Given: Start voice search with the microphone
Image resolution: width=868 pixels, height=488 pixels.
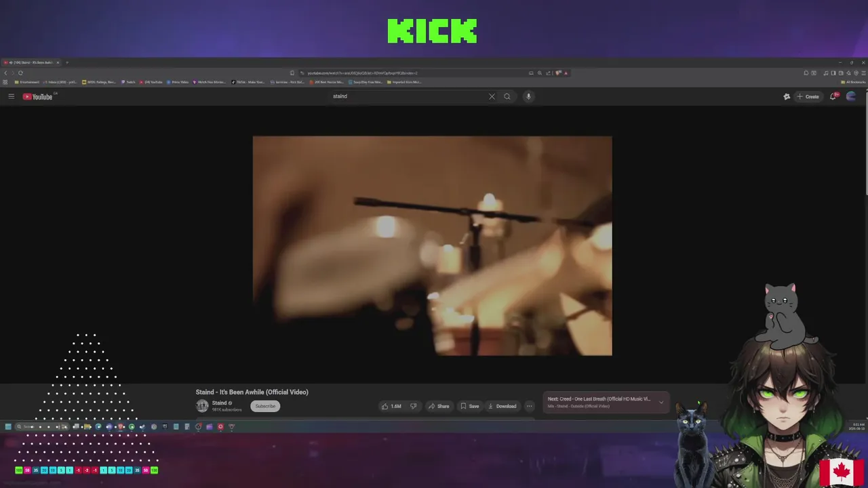Looking at the screenshot, I should [x=528, y=96].
